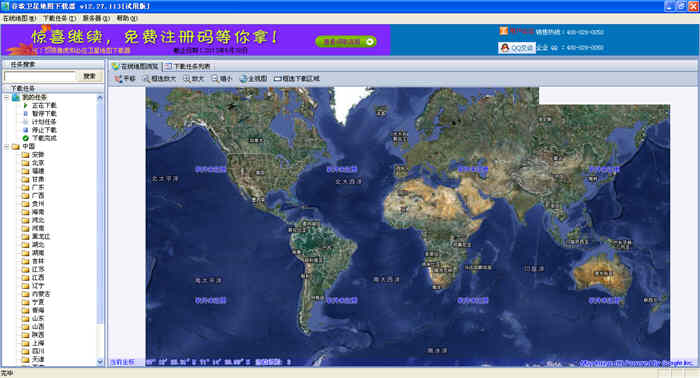Click the task tree scroll down arrow
Screen dimensions: 700x378
(x=100, y=362)
